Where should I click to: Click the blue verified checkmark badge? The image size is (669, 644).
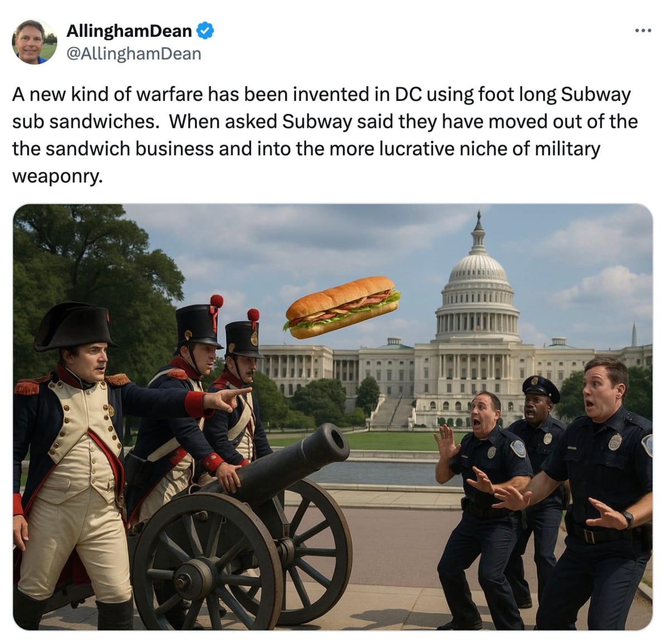(206, 31)
